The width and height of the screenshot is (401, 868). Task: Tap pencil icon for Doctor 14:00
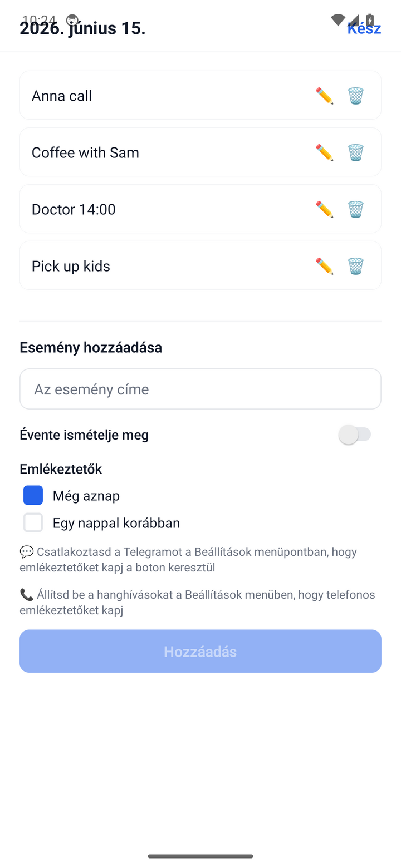[x=324, y=209]
